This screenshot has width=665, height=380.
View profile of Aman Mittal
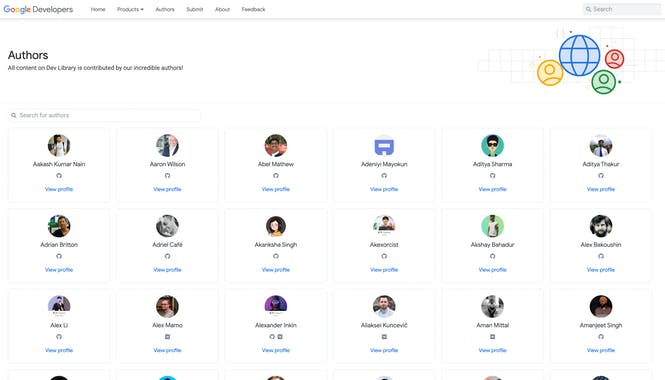tap(492, 350)
